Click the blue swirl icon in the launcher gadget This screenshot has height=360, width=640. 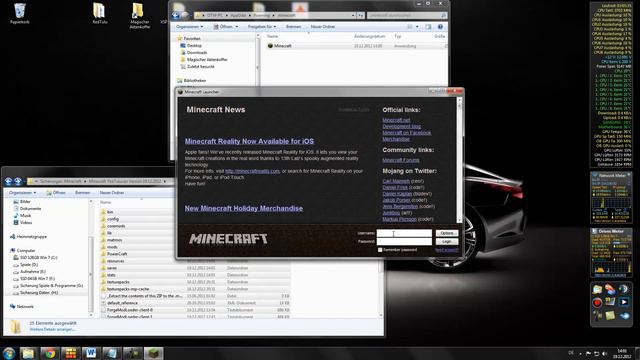click(x=624, y=316)
